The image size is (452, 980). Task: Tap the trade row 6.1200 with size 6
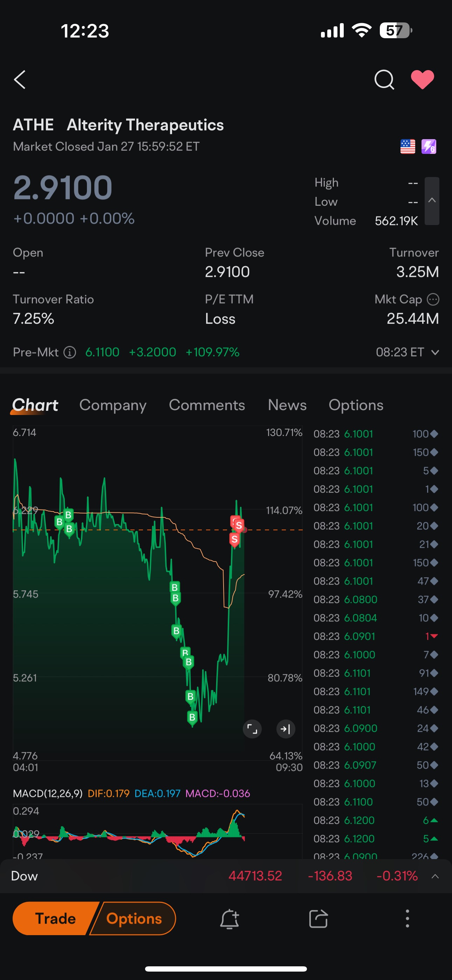(376, 820)
